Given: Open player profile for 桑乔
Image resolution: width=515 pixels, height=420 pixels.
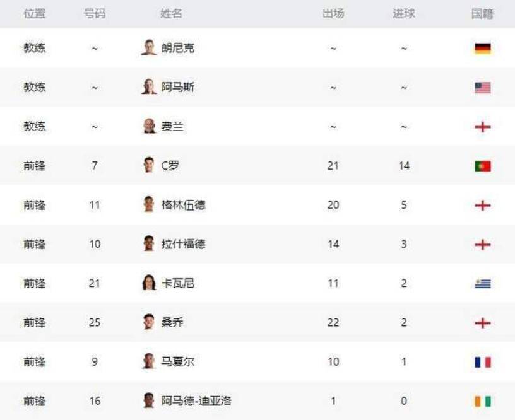Looking at the screenshot, I should click(x=172, y=322).
